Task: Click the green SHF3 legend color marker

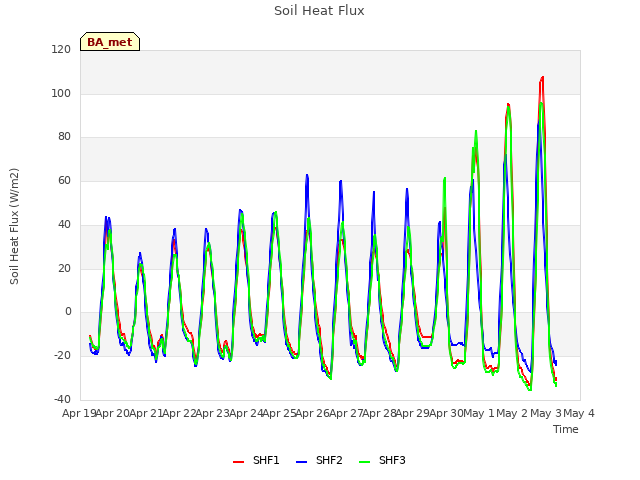Action: coord(364,462)
